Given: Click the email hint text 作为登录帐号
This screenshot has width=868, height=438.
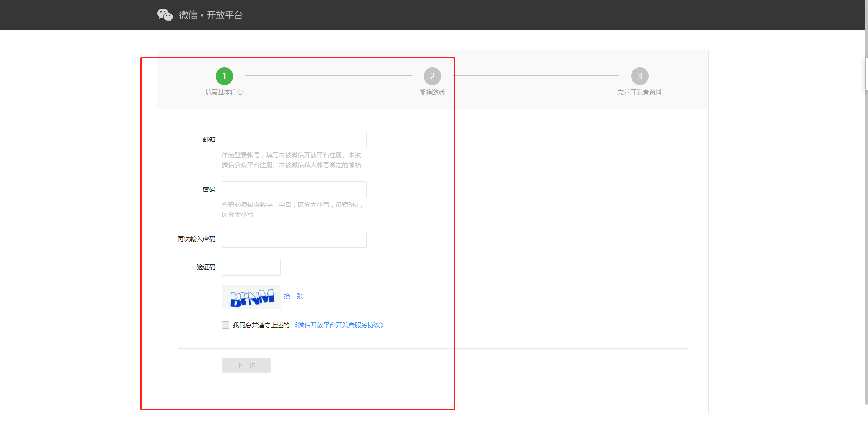Looking at the screenshot, I should tap(292, 160).
